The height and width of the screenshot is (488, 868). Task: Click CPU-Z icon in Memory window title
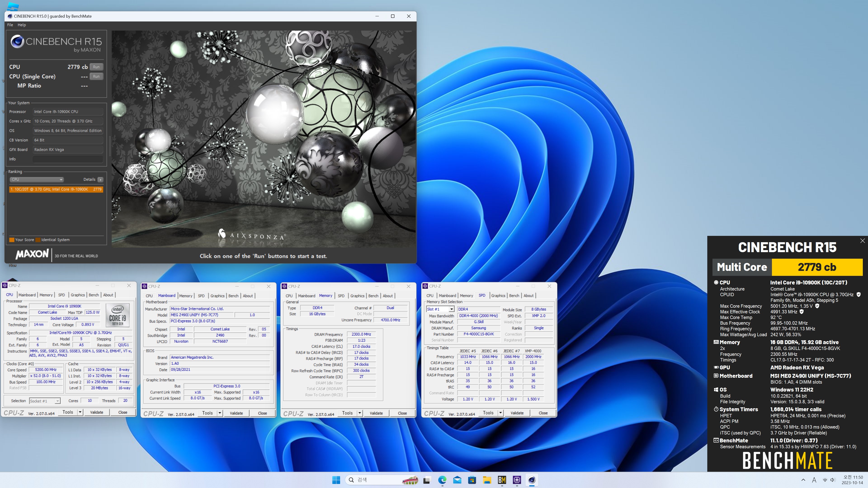pyautogui.click(x=284, y=286)
